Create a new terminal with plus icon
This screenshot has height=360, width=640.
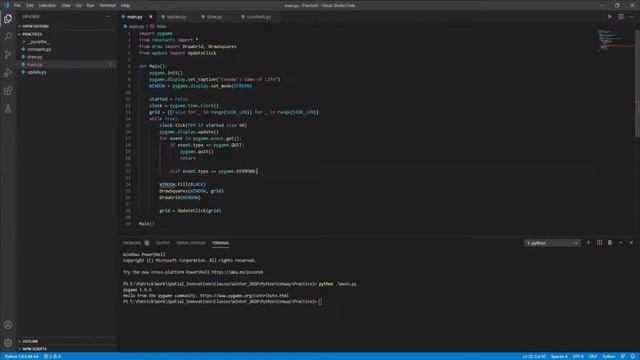(x=589, y=242)
